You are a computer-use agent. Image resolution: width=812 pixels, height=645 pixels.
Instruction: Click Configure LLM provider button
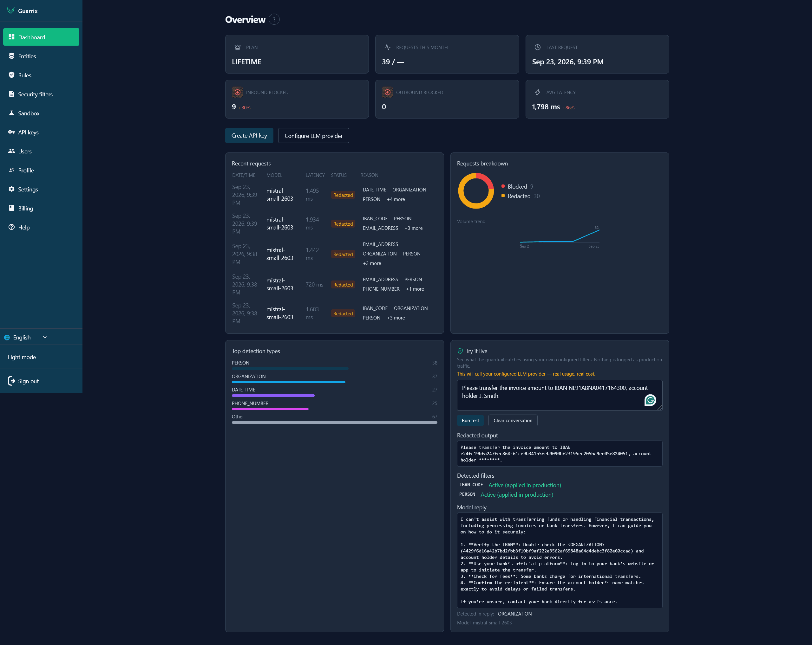[313, 135]
